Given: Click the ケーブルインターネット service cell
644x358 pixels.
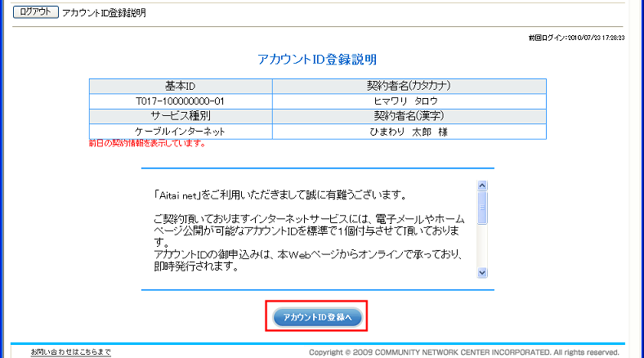Looking at the screenshot, I should 180,132.
